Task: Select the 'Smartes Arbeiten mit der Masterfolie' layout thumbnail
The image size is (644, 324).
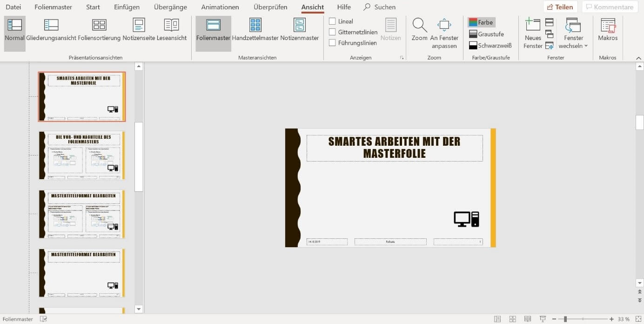Action: (x=82, y=97)
